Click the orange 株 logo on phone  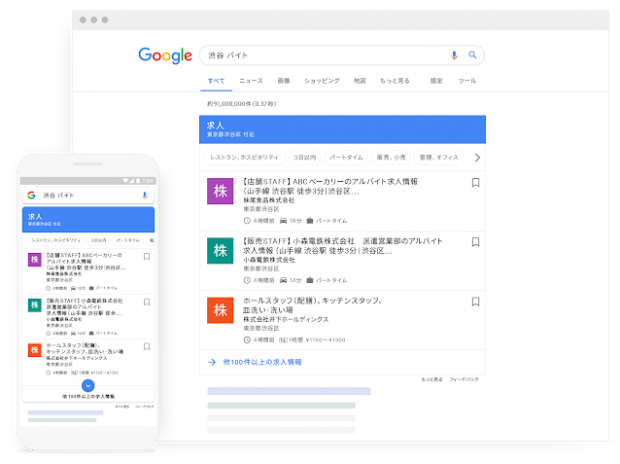(34, 350)
